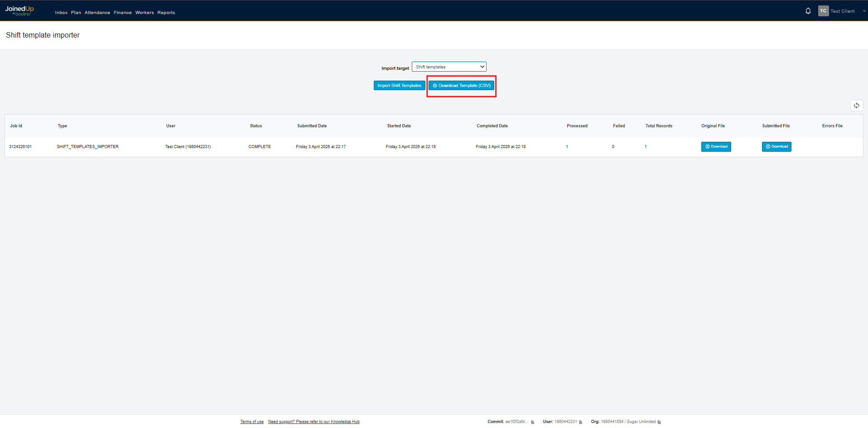This screenshot has height=428, width=868.
Task: Open the notifications bell
Action: coord(808,11)
